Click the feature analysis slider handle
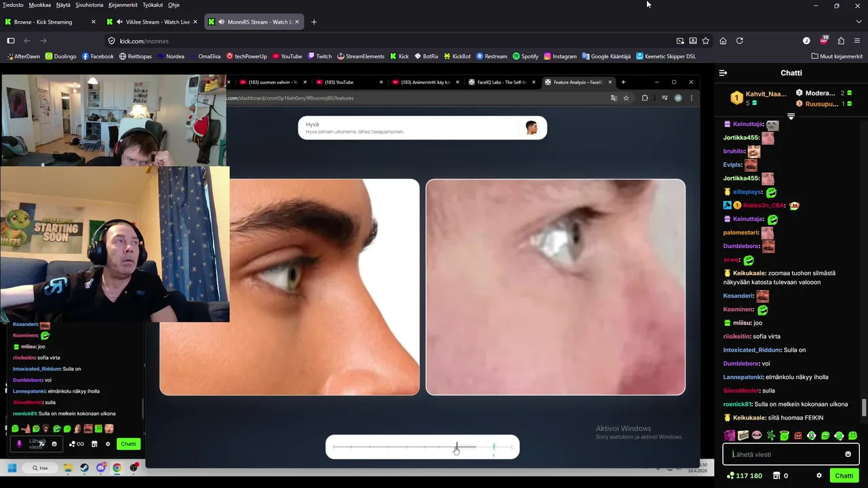The height and width of the screenshot is (488, 868). click(456, 447)
